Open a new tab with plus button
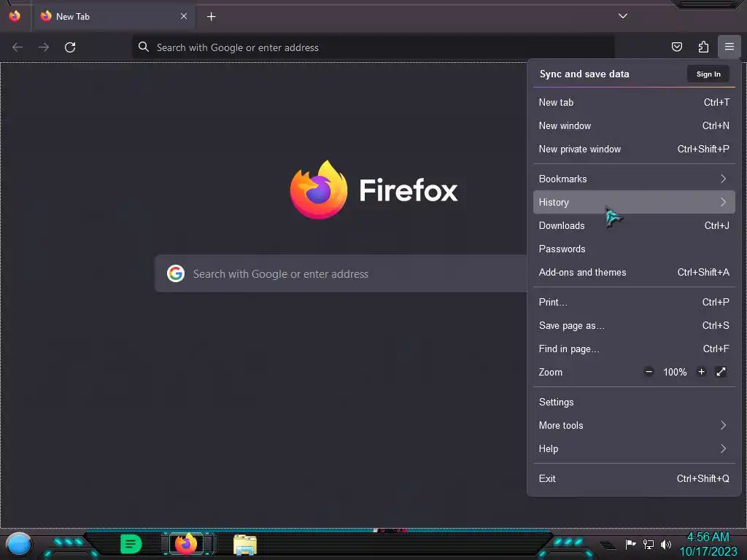The image size is (747, 560). pyautogui.click(x=211, y=17)
